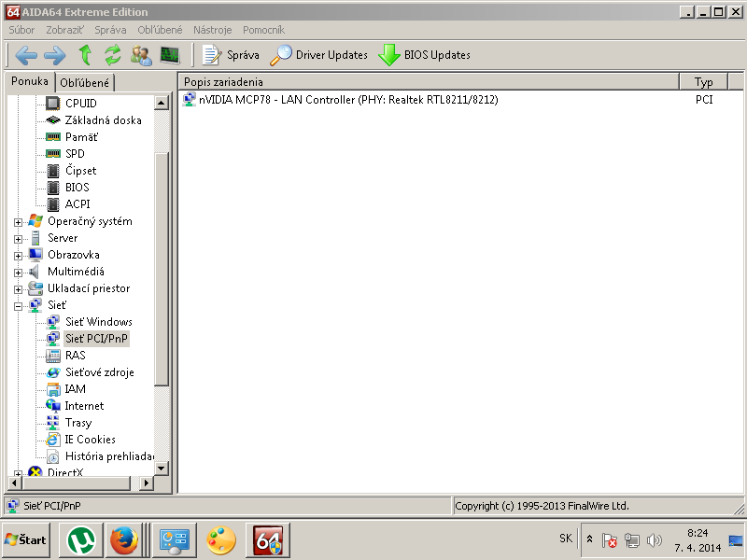Image resolution: width=747 pixels, height=560 pixels.
Task: Open the Obľúbené menu
Action: pyautogui.click(x=160, y=30)
